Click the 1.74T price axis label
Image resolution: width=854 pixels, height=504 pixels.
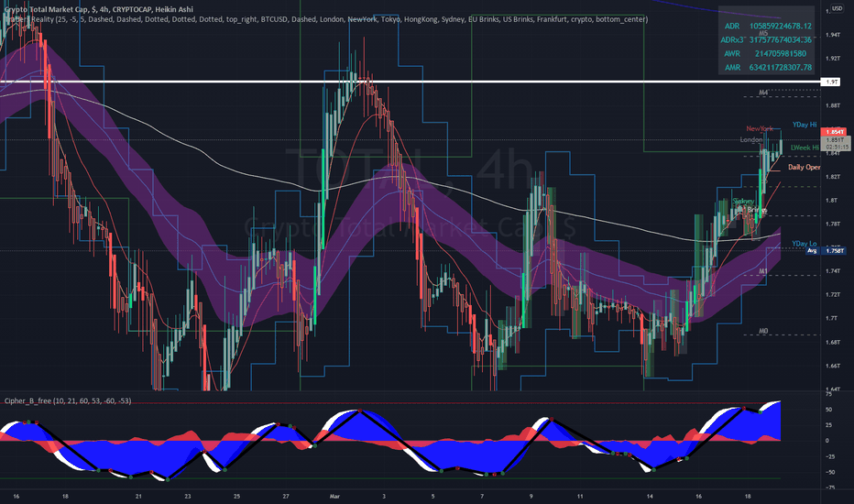coord(832,271)
